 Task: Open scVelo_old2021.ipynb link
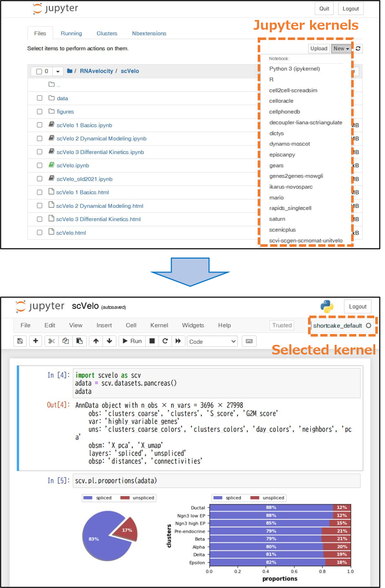[84, 179]
